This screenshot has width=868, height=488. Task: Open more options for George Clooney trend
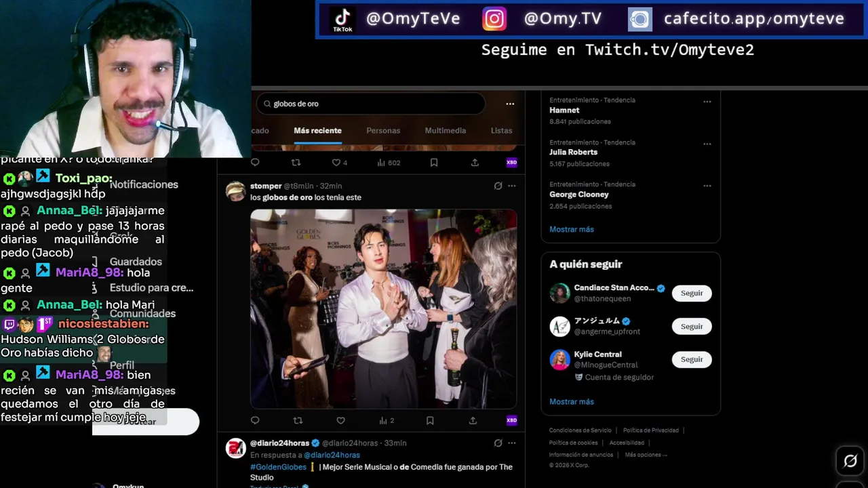[707, 186]
